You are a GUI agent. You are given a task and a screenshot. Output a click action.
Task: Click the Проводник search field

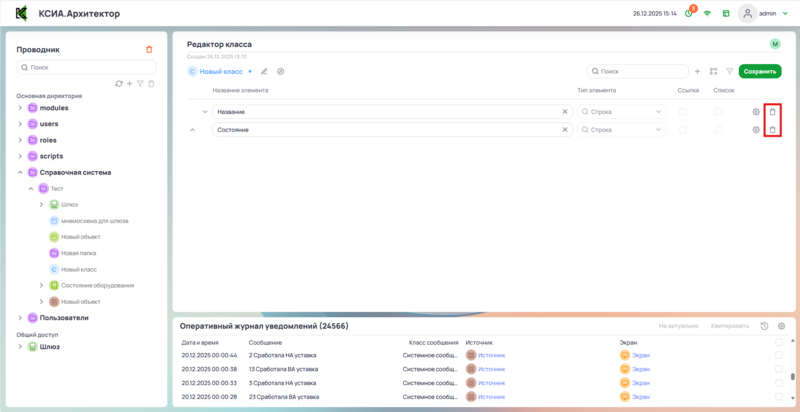(87, 68)
